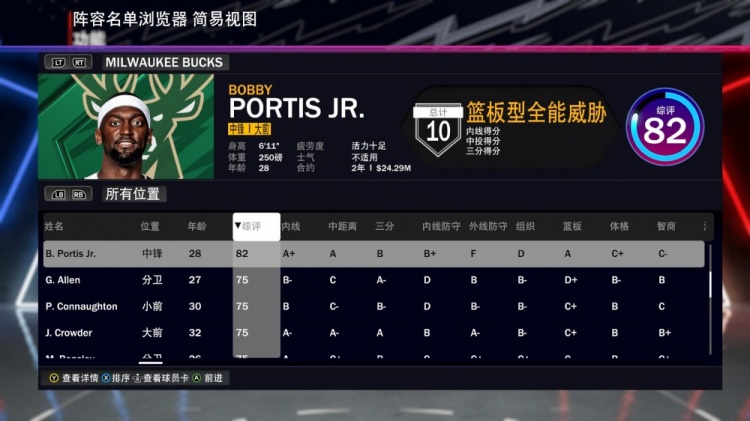Screen dimensions: 750x421
Task: Click G. Allen's 分卫 position cell
Action: (x=152, y=280)
